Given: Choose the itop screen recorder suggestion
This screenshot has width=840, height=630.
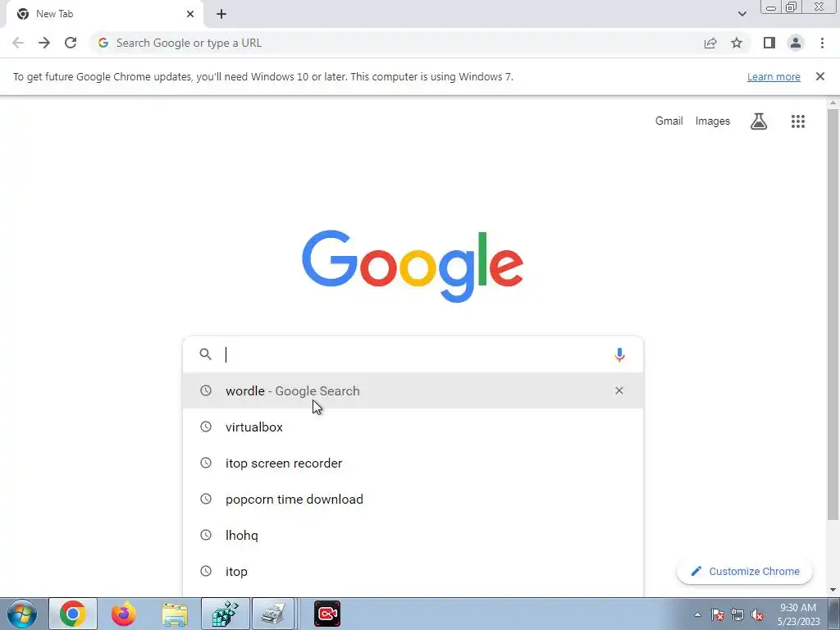Looking at the screenshot, I should pyautogui.click(x=413, y=463).
